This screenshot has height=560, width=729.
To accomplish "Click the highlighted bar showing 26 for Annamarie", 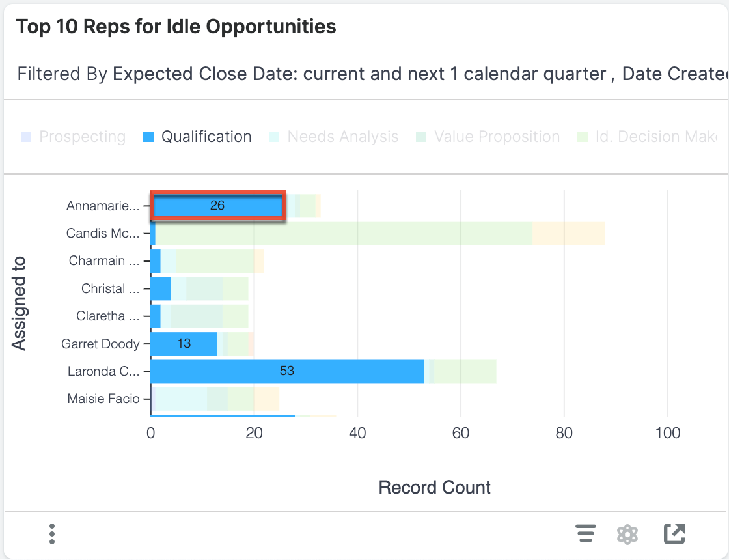I will [x=218, y=205].
